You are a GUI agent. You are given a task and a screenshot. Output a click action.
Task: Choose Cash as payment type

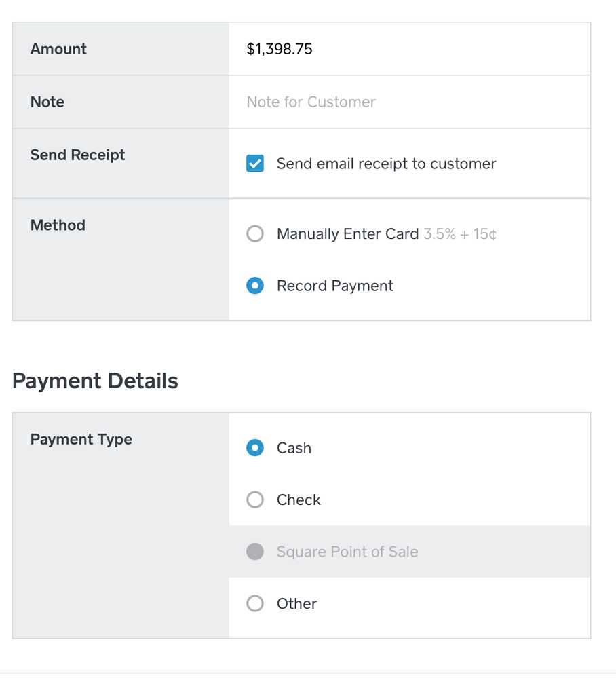coord(255,448)
